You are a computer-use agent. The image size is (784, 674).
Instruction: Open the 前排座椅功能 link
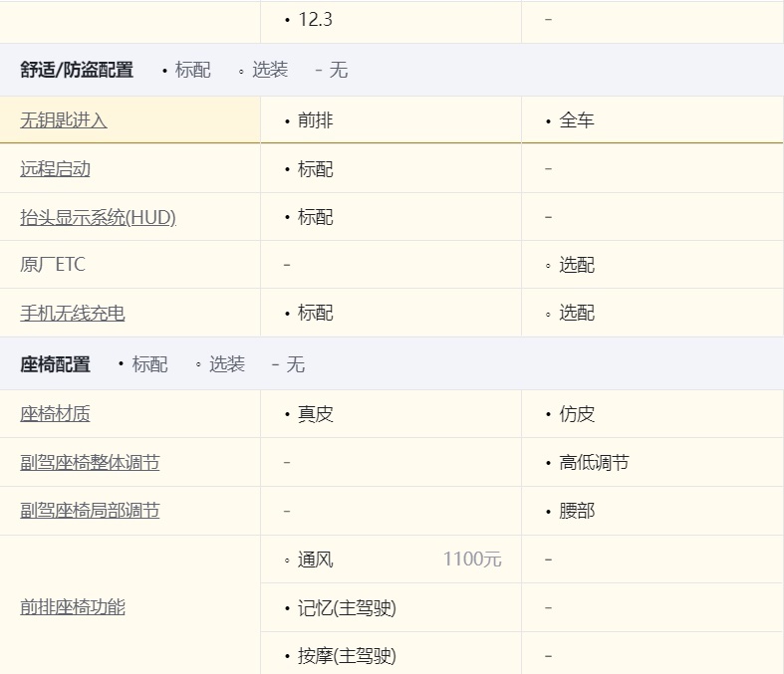[73, 607]
